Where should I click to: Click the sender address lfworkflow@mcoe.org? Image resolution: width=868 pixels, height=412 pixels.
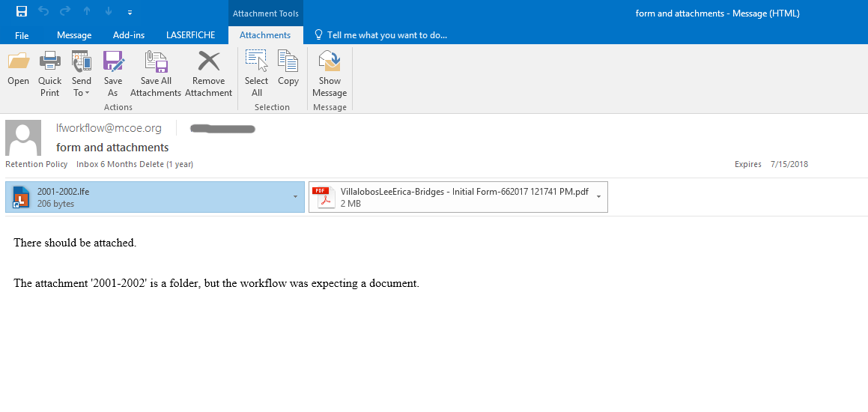(x=109, y=128)
